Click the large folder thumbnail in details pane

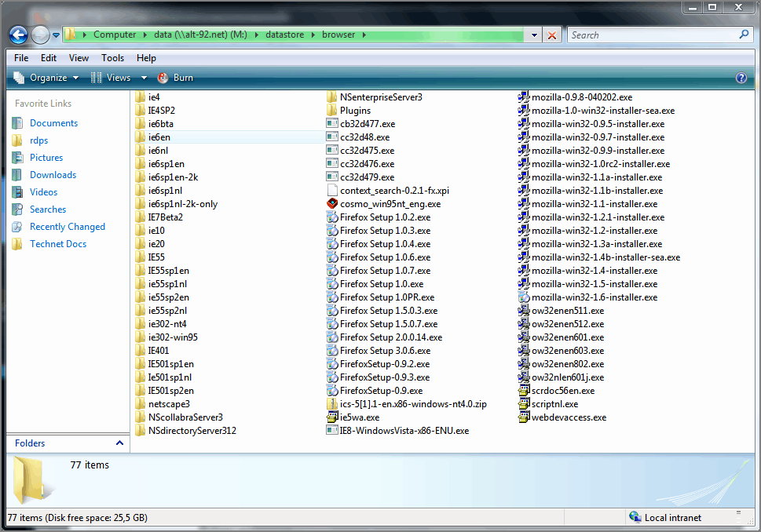tap(33, 480)
